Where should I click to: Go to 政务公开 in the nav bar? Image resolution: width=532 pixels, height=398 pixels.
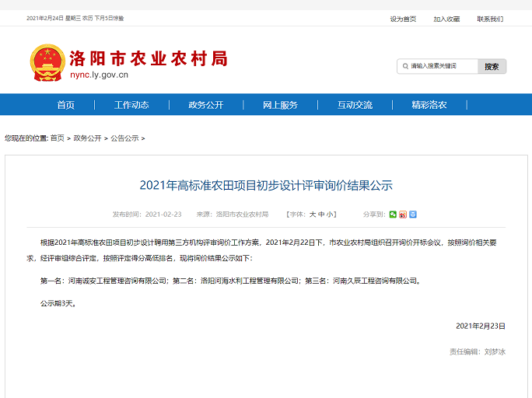click(x=205, y=105)
